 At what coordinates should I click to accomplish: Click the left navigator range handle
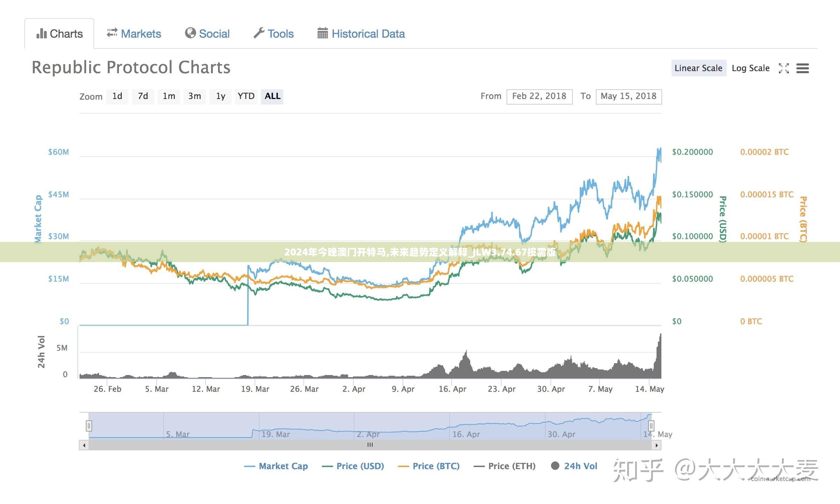pyautogui.click(x=89, y=426)
